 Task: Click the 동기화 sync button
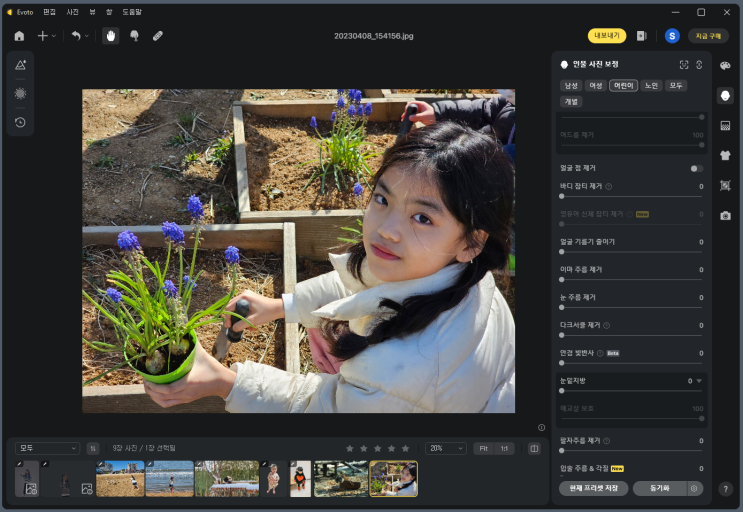tap(660, 488)
